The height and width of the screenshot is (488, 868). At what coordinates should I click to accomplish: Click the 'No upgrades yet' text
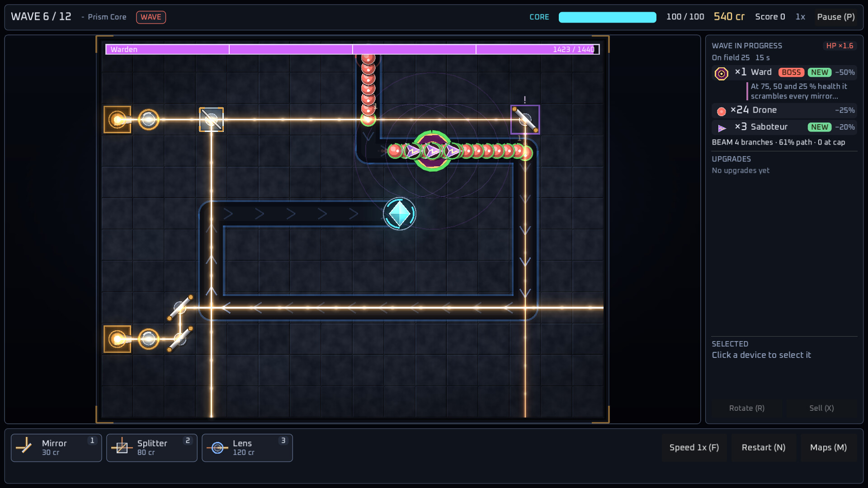pyautogui.click(x=741, y=170)
